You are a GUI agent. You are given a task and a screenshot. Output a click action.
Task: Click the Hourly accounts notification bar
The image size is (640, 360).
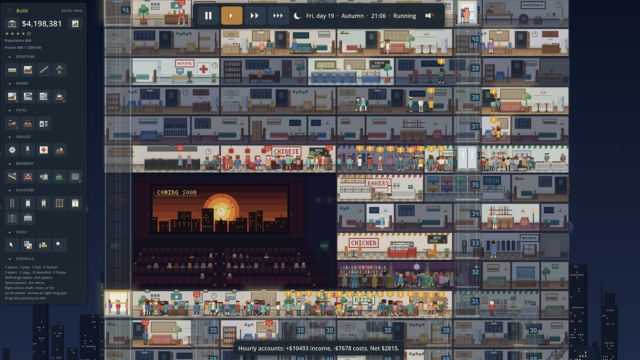click(x=318, y=349)
